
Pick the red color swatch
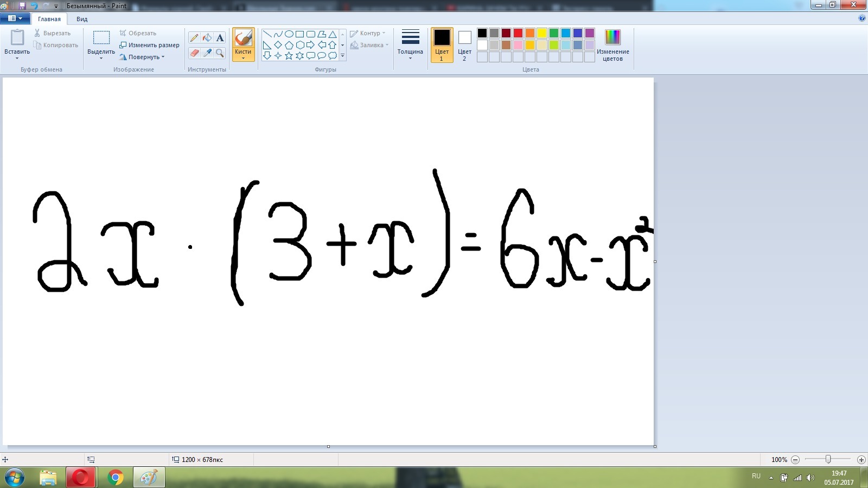click(518, 33)
